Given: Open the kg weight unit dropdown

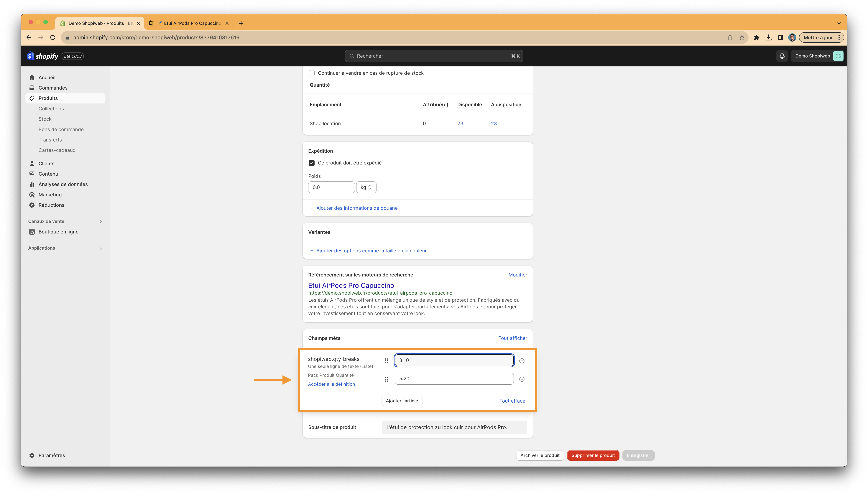Looking at the screenshot, I should 366,187.
